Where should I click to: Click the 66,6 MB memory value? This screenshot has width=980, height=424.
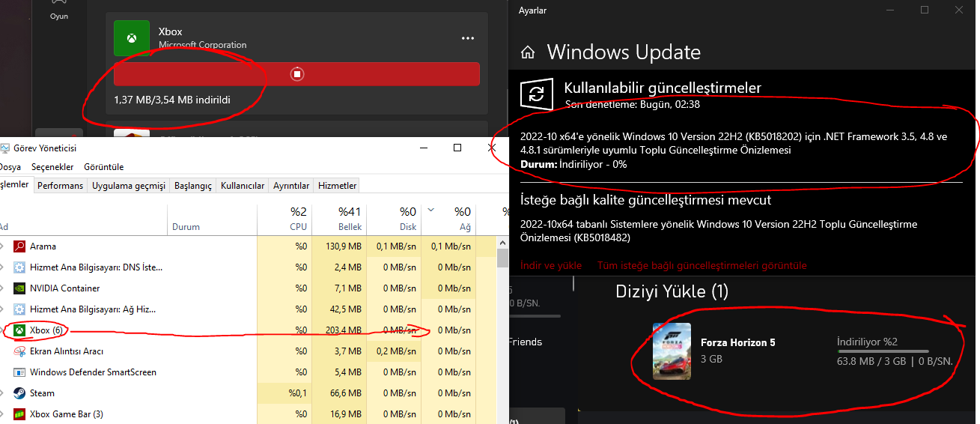[347, 393]
